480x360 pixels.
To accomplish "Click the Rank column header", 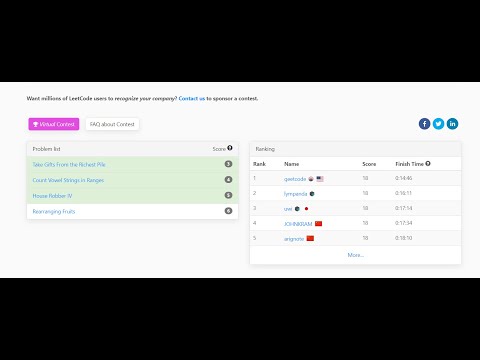I will (259, 164).
